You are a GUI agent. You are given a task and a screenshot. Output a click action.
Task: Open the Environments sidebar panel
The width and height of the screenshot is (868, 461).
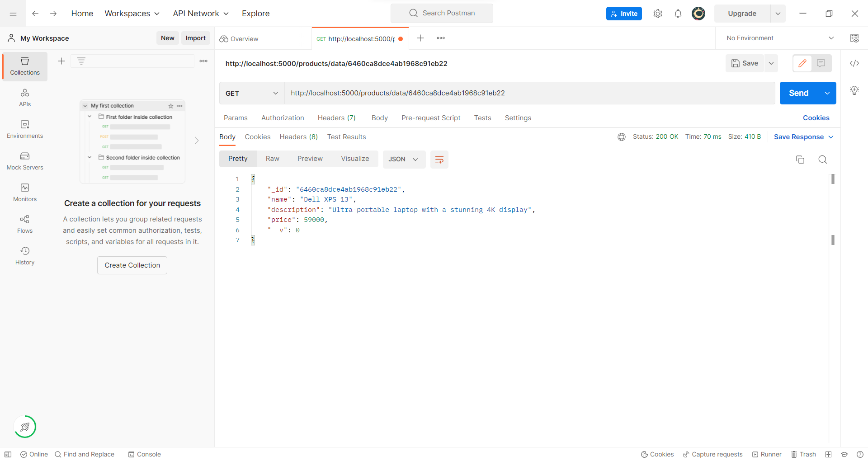[x=25, y=130]
